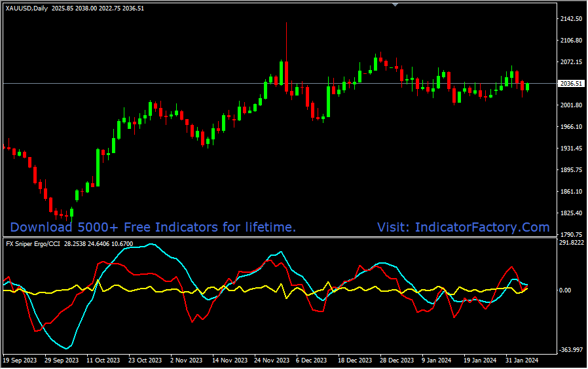Screen dimensions: 588x369
Task: Click the 2142.50 price scale label
Action: point(571,19)
